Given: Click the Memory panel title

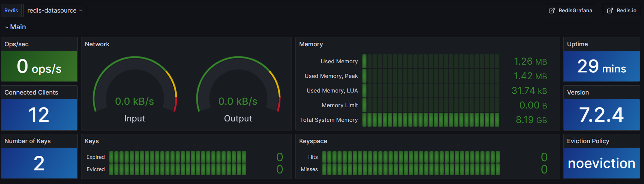Looking at the screenshot, I should click(x=311, y=44).
